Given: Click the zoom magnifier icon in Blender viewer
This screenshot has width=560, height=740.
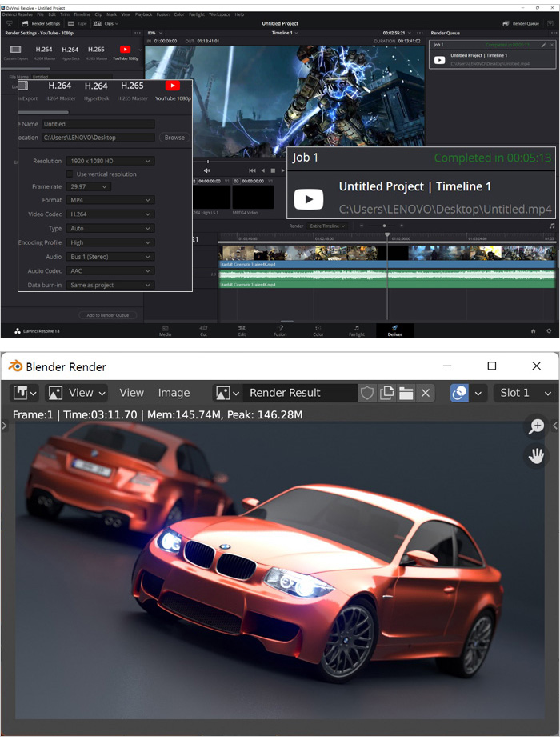Looking at the screenshot, I should pyautogui.click(x=536, y=426).
